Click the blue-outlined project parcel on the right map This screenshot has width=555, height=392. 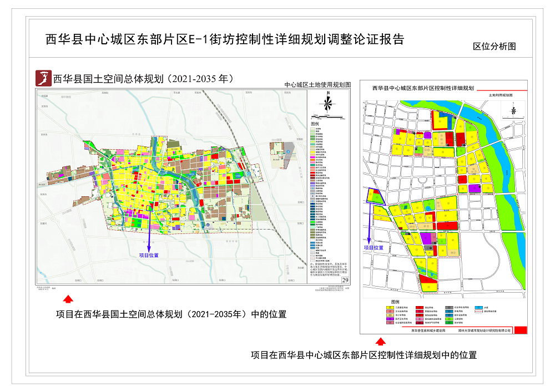click(x=375, y=196)
